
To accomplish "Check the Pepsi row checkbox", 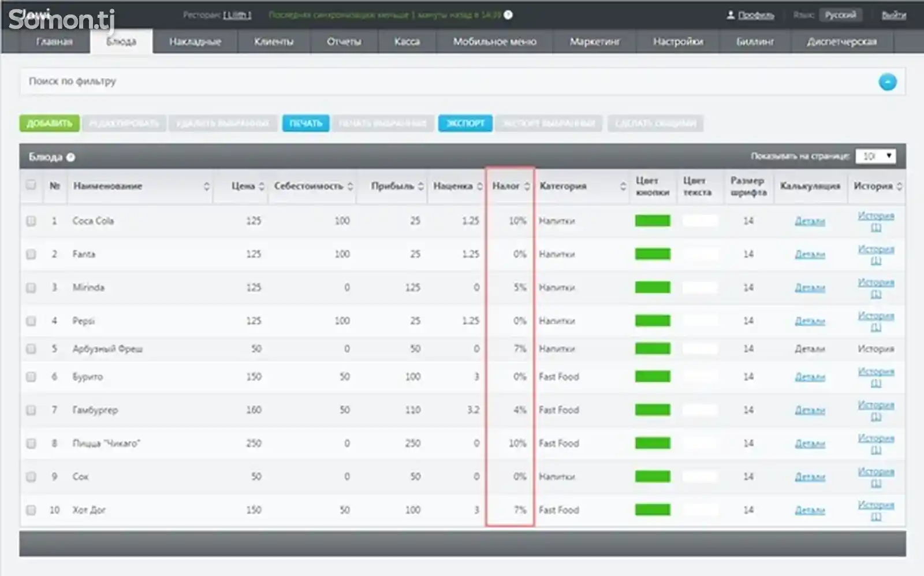I will [x=31, y=321].
